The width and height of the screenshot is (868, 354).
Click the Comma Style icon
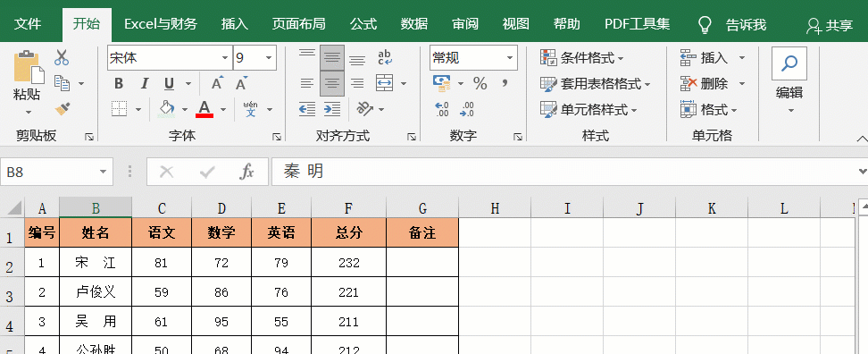tap(505, 84)
